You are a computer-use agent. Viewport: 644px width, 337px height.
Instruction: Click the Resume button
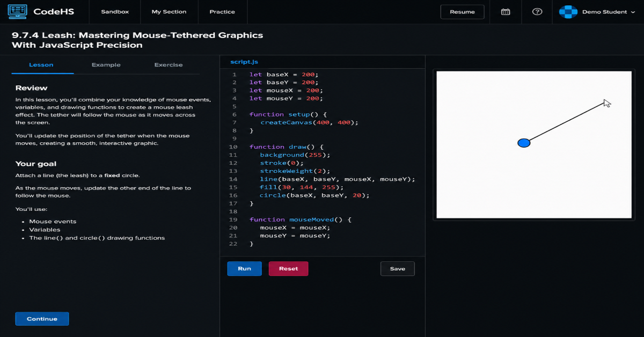tap(462, 12)
